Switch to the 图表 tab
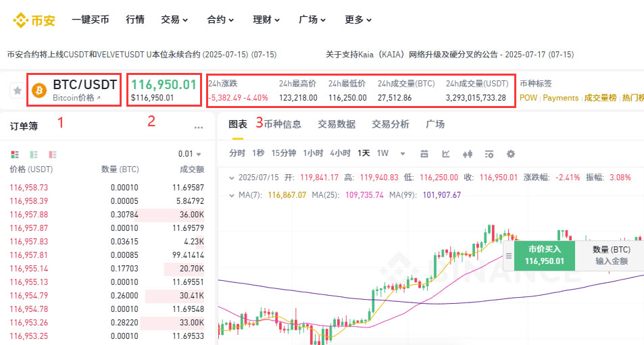 (238, 124)
